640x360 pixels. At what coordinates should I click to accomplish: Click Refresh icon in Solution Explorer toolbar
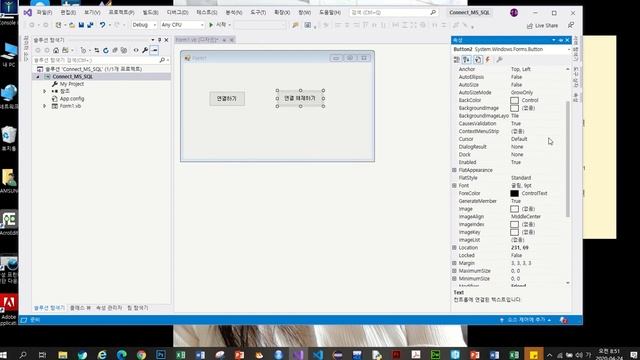[x=106, y=50]
